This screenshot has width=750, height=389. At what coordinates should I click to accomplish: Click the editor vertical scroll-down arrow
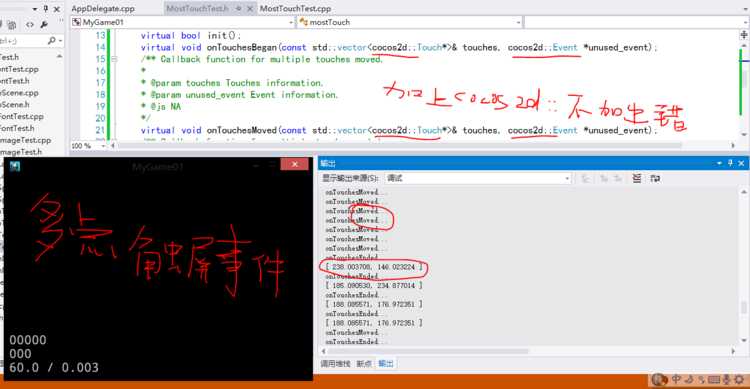tap(744, 135)
